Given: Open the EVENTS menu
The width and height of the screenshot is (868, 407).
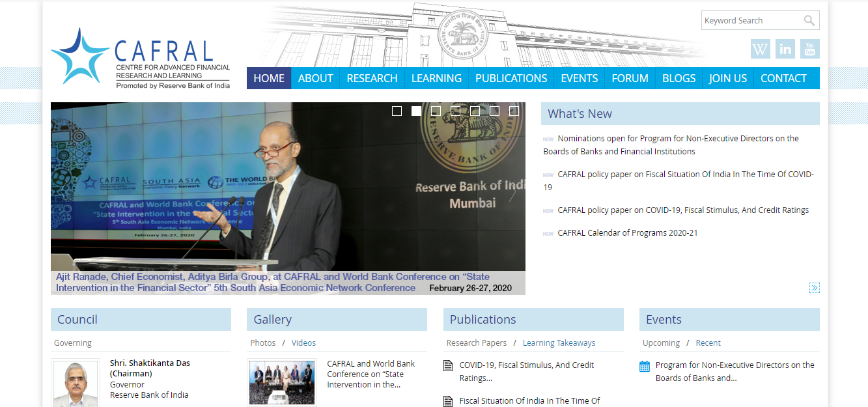Looking at the screenshot, I should point(580,78).
